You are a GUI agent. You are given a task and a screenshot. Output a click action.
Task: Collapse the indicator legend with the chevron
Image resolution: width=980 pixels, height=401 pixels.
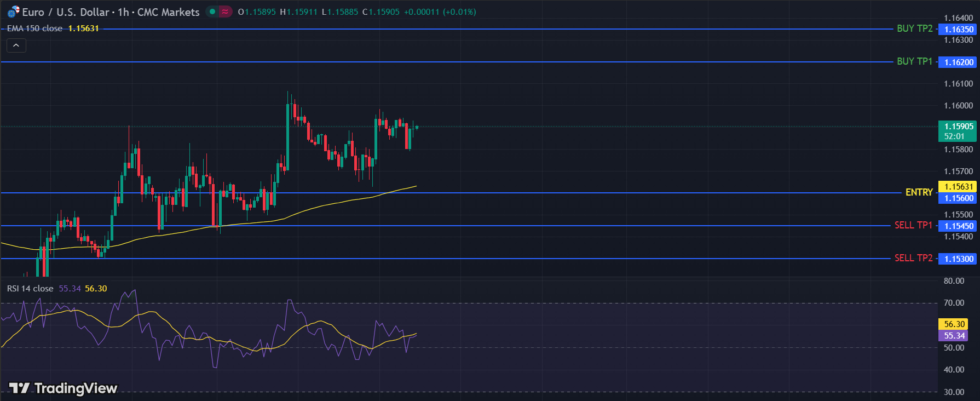pos(16,45)
